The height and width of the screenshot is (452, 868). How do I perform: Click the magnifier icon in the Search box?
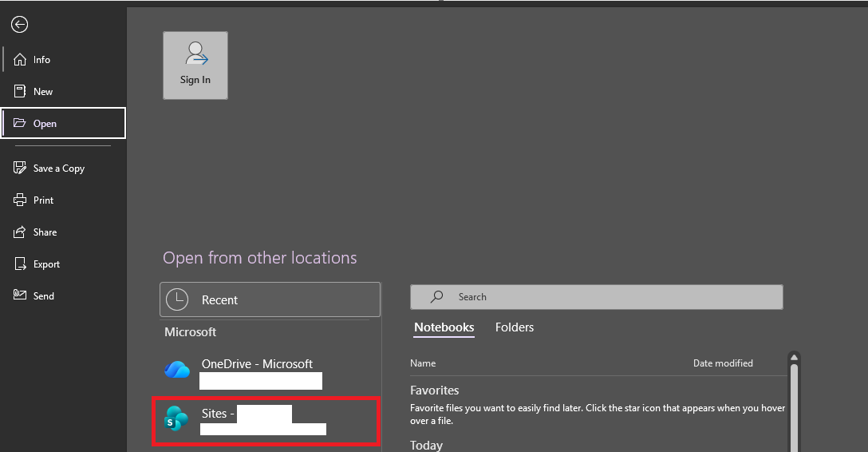click(x=436, y=297)
